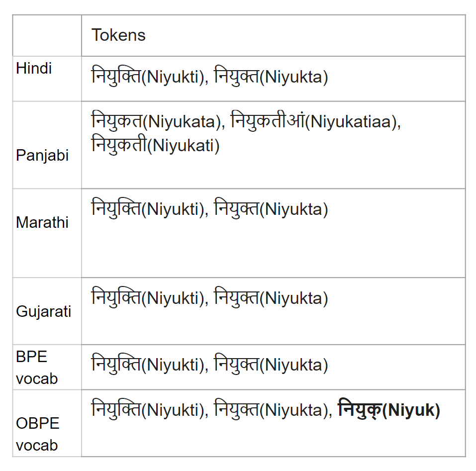Click the Marathi row label
The image size is (476, 471).
point(42,222)
